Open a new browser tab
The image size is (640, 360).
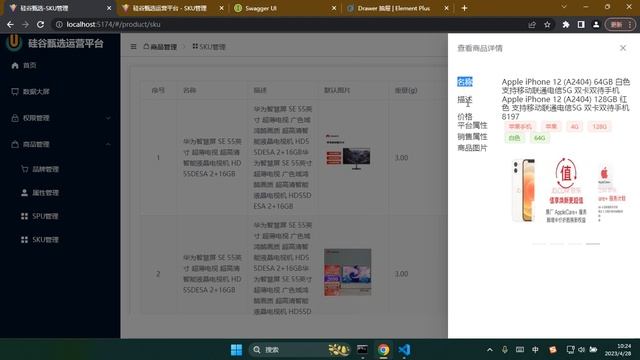click(464, 8)
